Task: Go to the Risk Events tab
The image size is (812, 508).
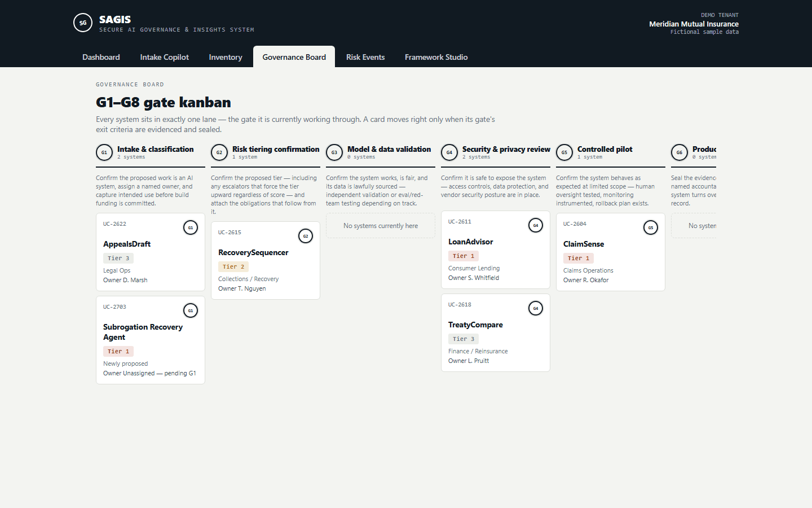Action: (365, 57)
